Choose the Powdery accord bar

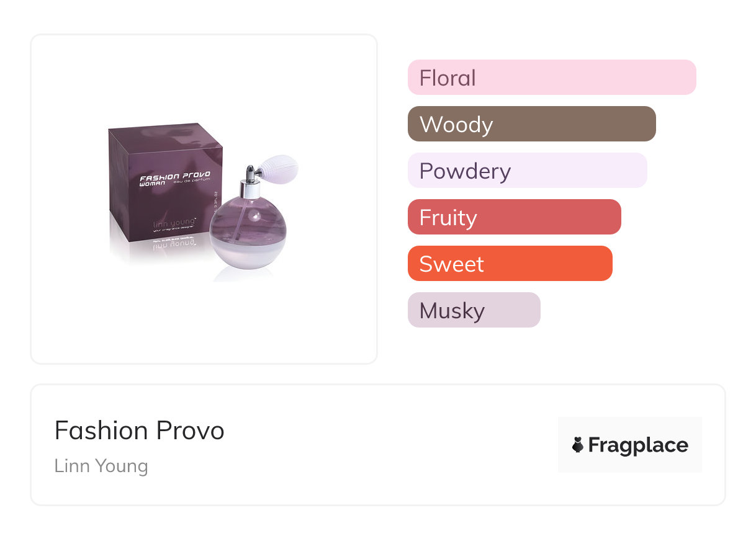[527, 171]
